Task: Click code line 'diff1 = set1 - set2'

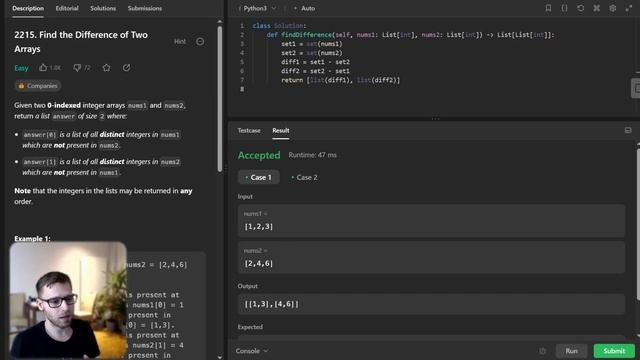Action: pos(315,62)
